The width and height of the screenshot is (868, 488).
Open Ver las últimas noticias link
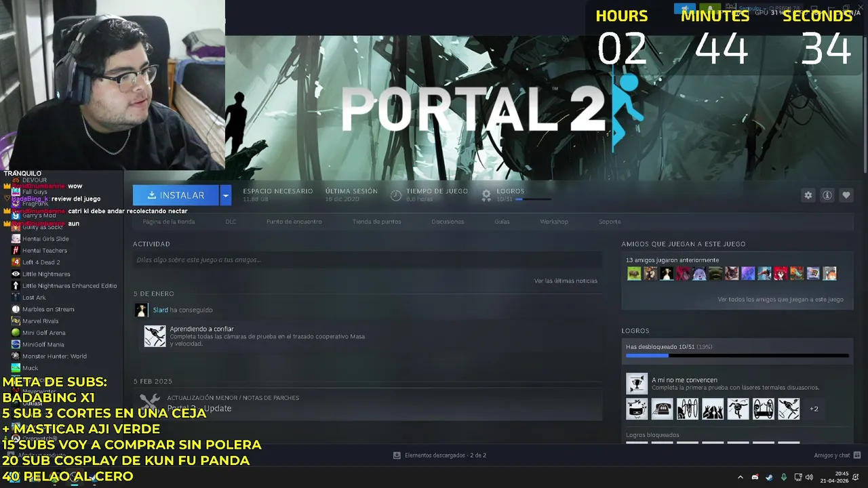coord(566,281)
